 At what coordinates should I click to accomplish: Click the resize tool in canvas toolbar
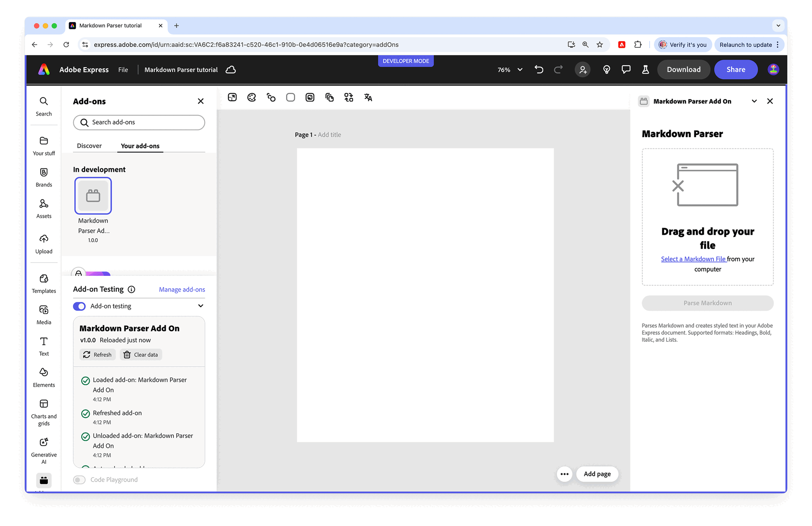coord(232,97)
